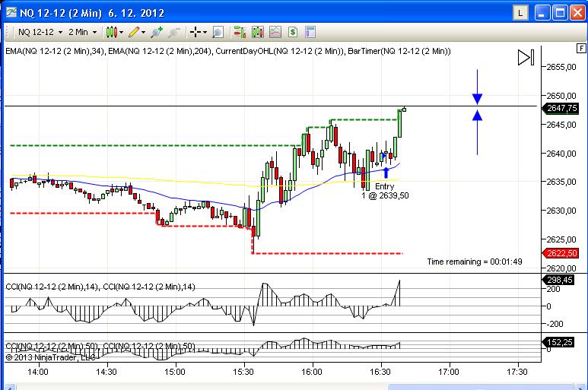Select the pencil drawing tools icon
Image resolution: width=588 pixels, height=390 pixels.
pos(134,32)
